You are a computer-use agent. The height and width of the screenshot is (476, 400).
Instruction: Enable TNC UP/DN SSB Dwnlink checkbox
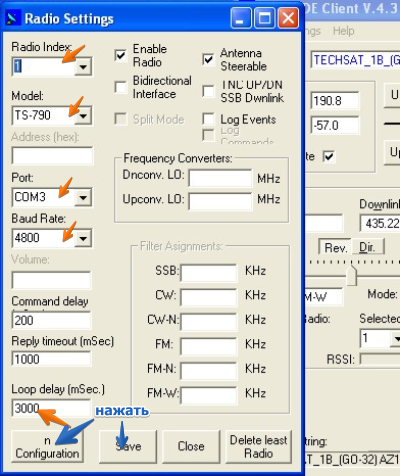coord(208,91)
